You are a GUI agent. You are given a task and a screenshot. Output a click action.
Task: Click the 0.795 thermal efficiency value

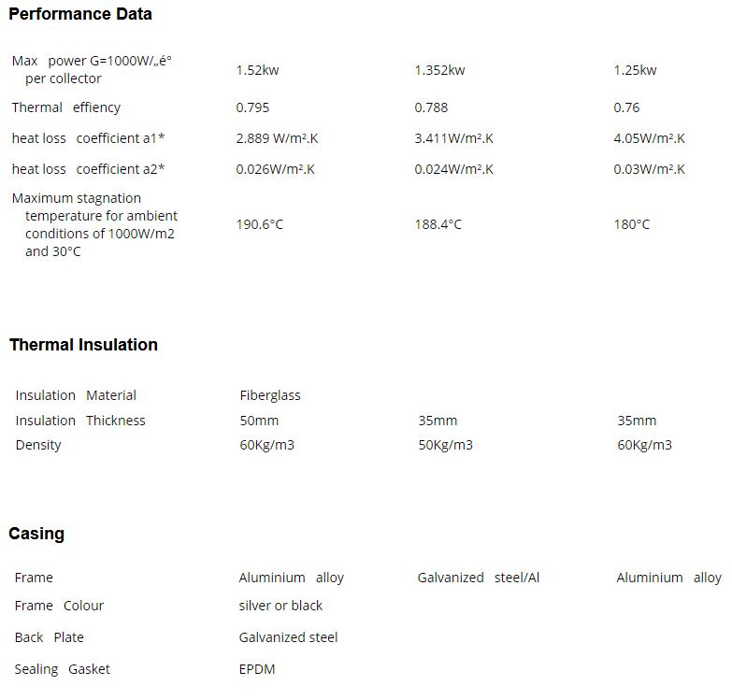[x=252, y=107]
